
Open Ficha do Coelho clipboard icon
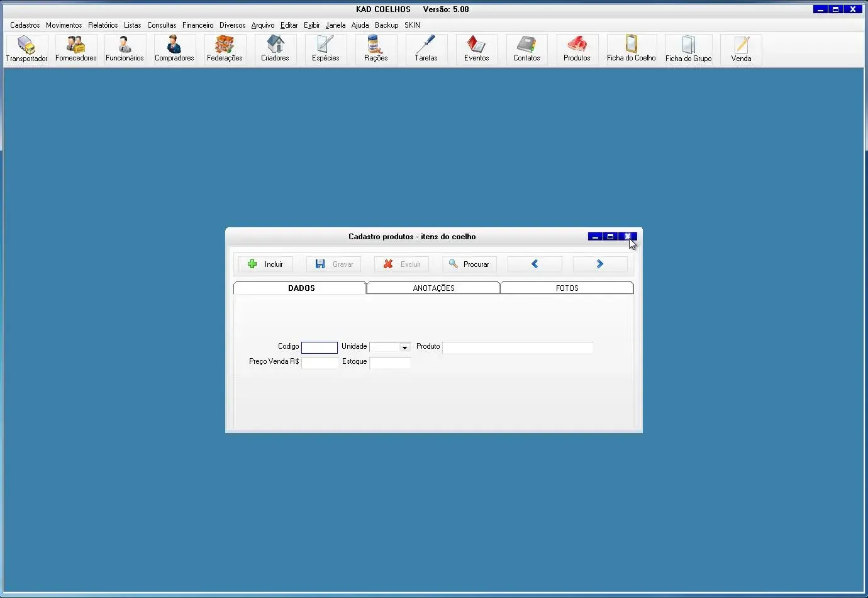[631, 49]
